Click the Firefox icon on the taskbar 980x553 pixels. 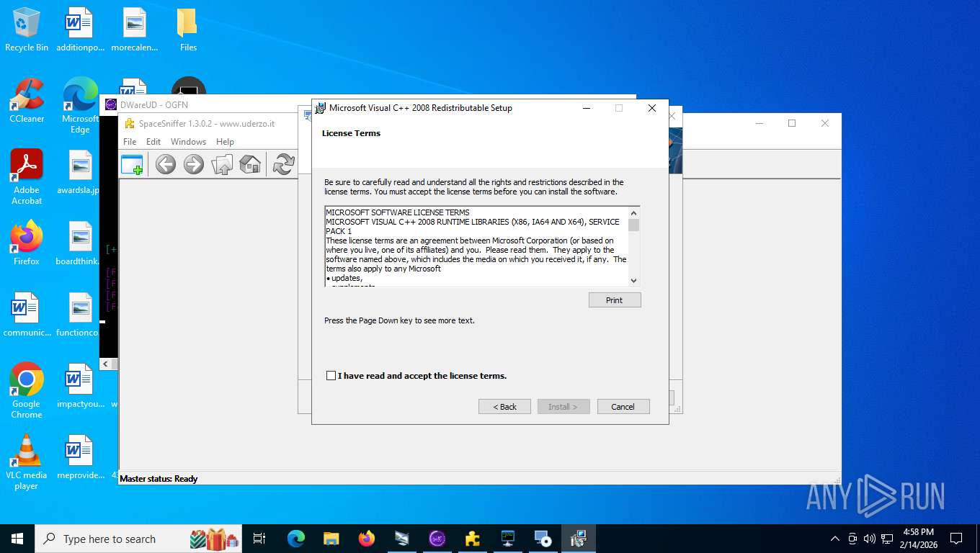click(366, 539)
